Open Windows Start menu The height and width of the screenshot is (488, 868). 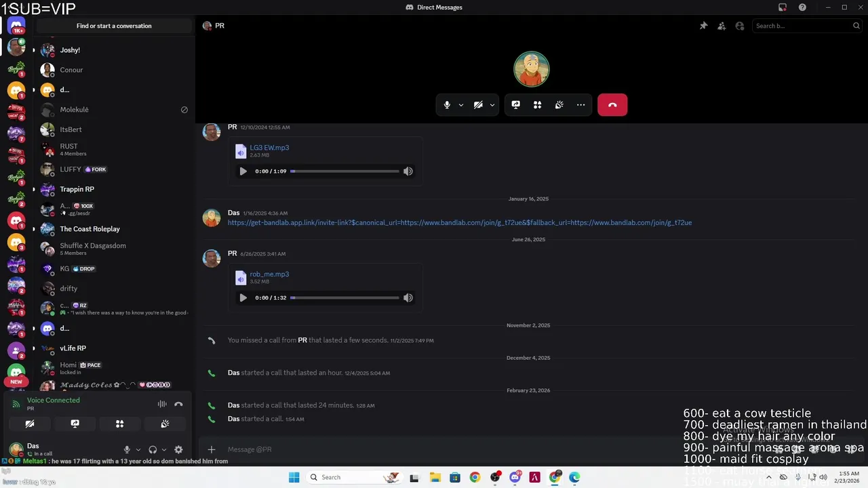point(294,477)
